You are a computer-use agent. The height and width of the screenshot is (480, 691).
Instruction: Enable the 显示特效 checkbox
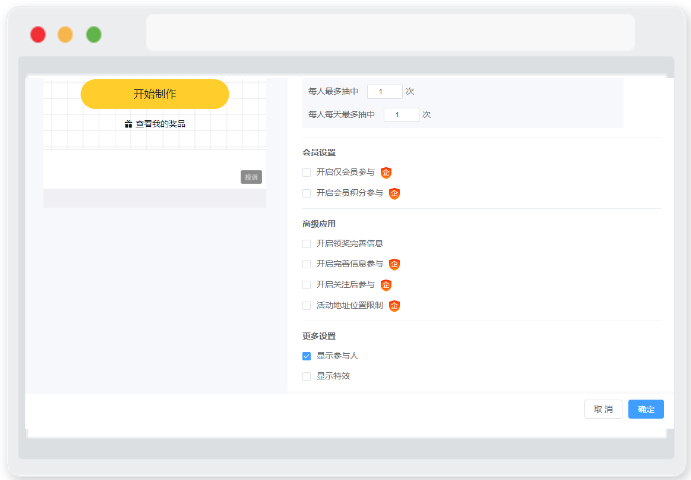click(x=306, y=376)
